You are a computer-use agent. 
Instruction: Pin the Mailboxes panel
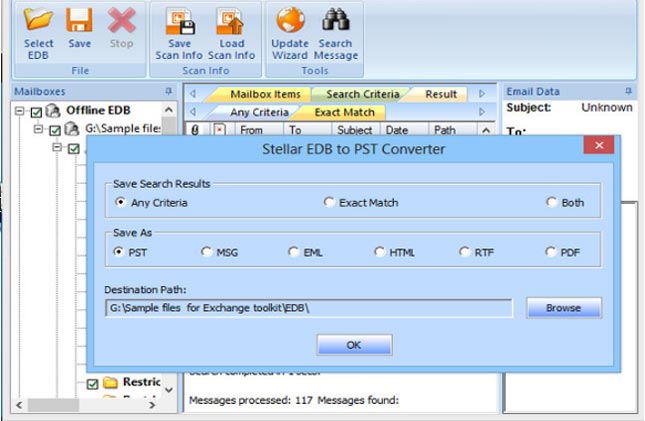click(x=169, y=91)
